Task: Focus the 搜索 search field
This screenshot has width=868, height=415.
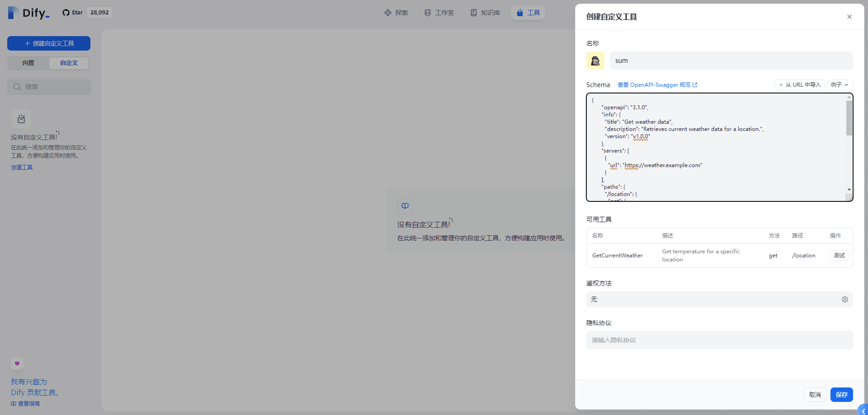Action: click(49, 87)
